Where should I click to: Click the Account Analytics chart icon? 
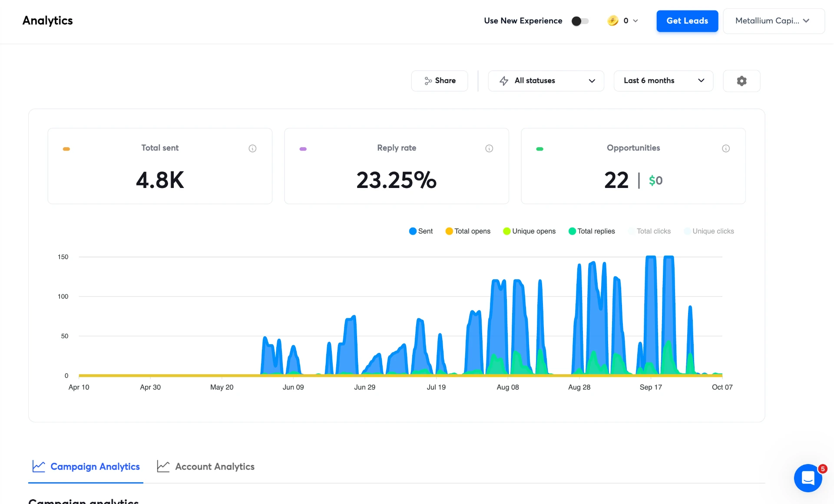coord(163,467)
